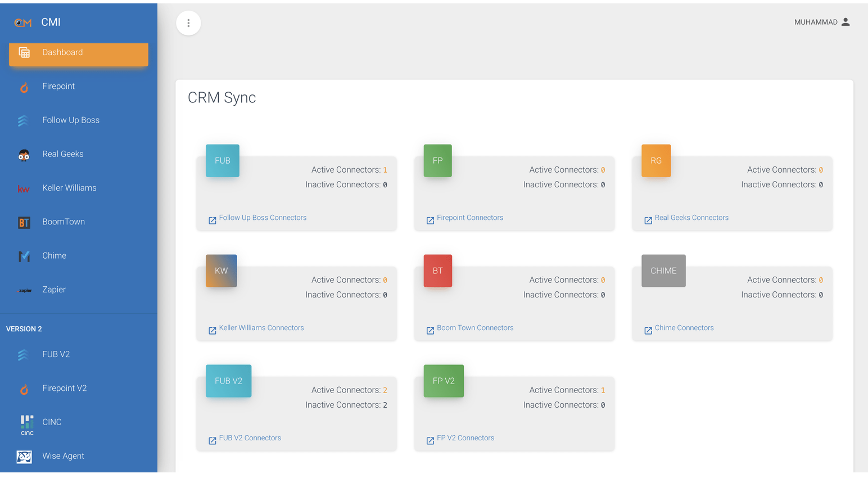
Task: Open the three-dot menu button
Action: (x=188, y=23)
